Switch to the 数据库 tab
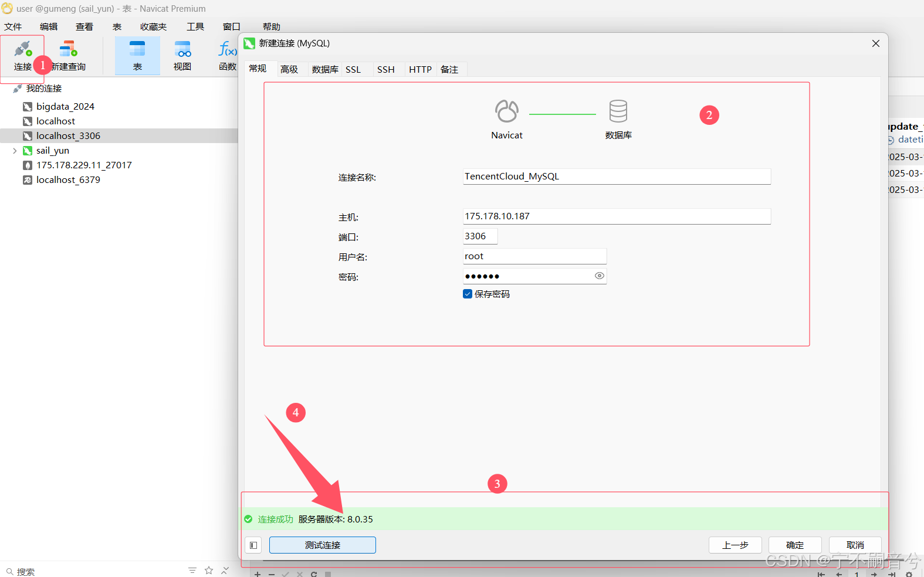Image resolution: width=924 pixels, height=577 pixels. (325, 69)
